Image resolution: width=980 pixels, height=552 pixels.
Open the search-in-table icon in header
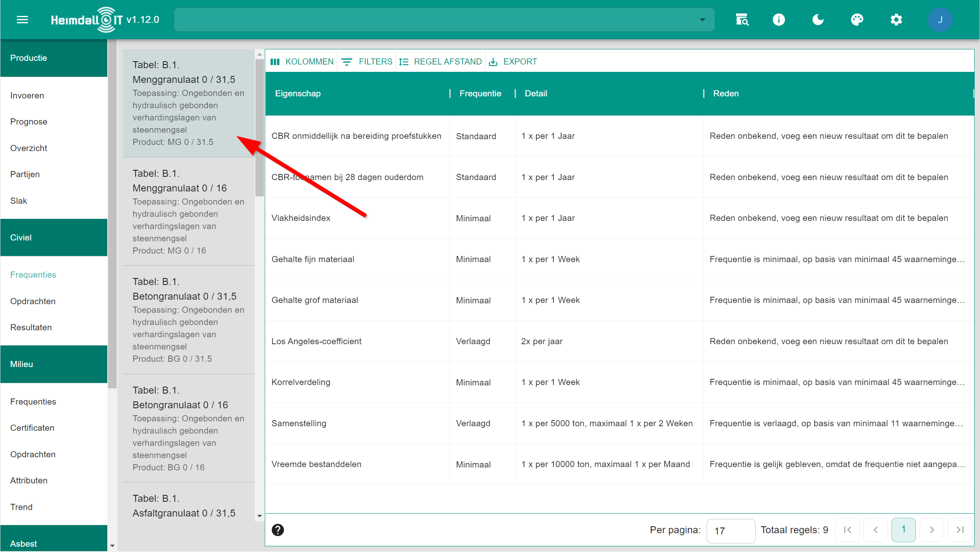pos(742,20)
